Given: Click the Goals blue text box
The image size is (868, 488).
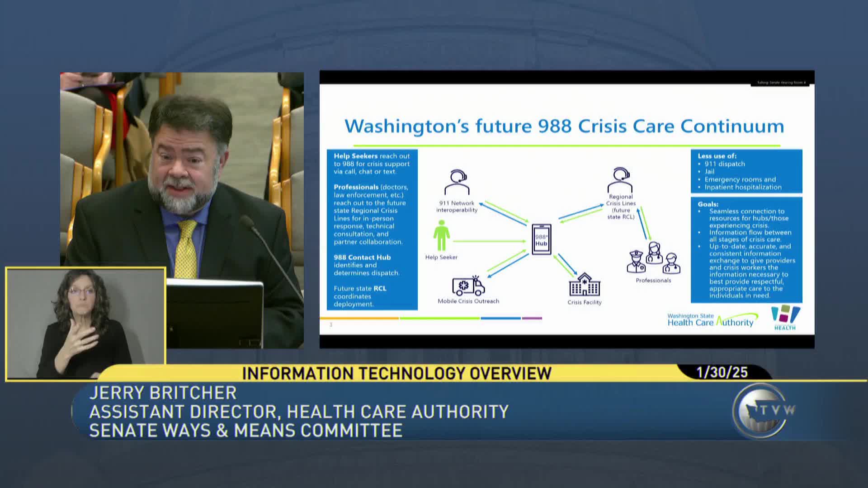Looking at the screenshot, I should point(746,250).
